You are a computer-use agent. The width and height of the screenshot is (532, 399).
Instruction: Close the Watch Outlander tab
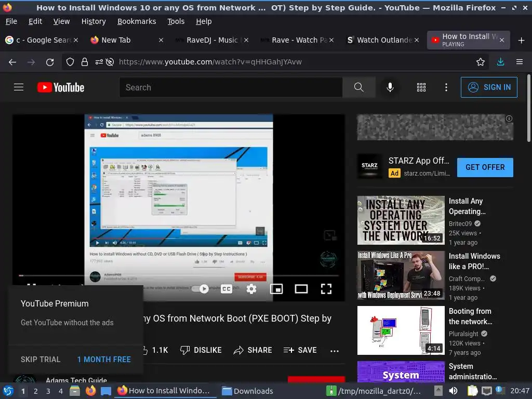416,40
